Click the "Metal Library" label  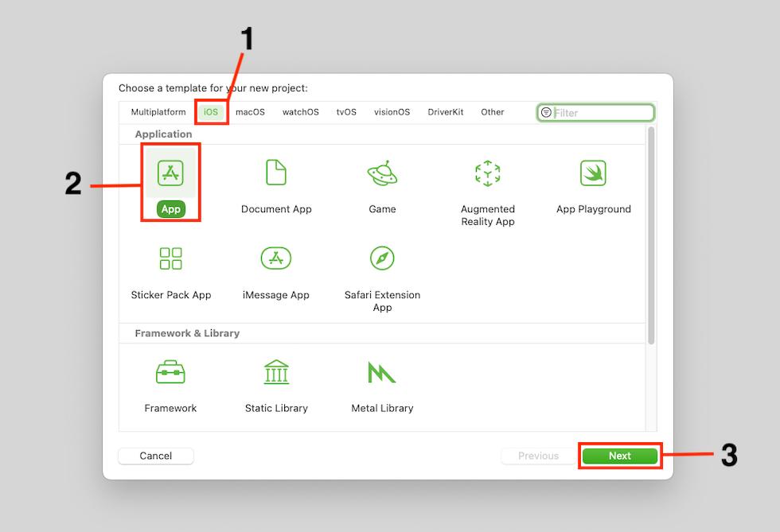click(382, 408)
